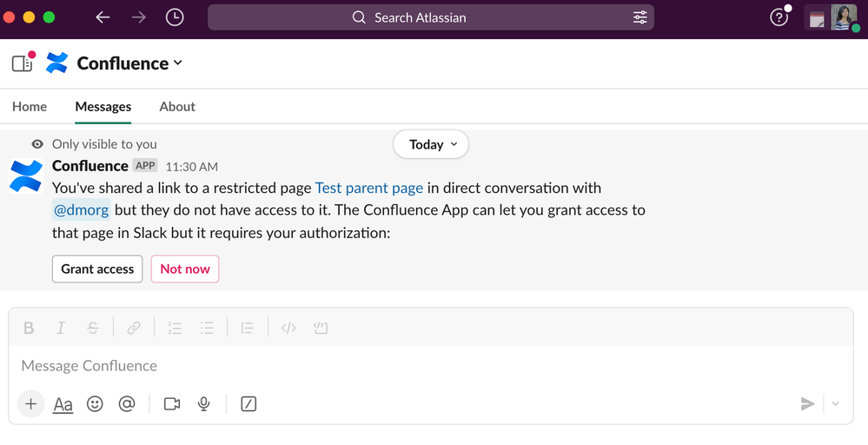Image resolution: width=868 pixels, height=445 pixels.
Task: Open the Confluence app name dropdown
Action: click(129, 63)
